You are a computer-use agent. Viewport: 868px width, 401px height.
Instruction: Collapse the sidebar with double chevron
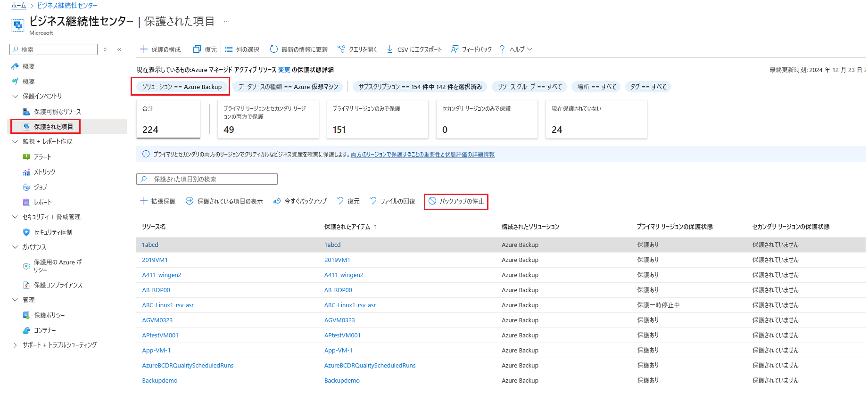point(119,49)
